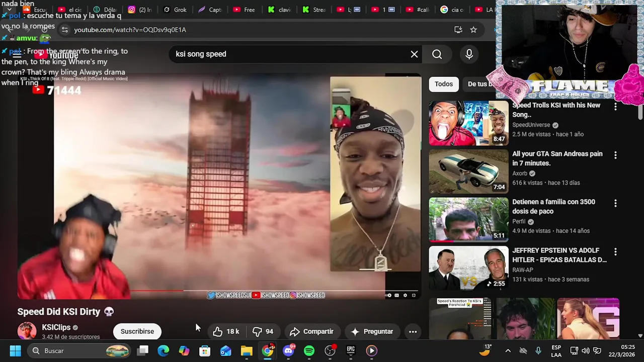Bookmark page with the star icon
Screen dimensions: 644x362
pyautogui.click(x=473, y=30)
